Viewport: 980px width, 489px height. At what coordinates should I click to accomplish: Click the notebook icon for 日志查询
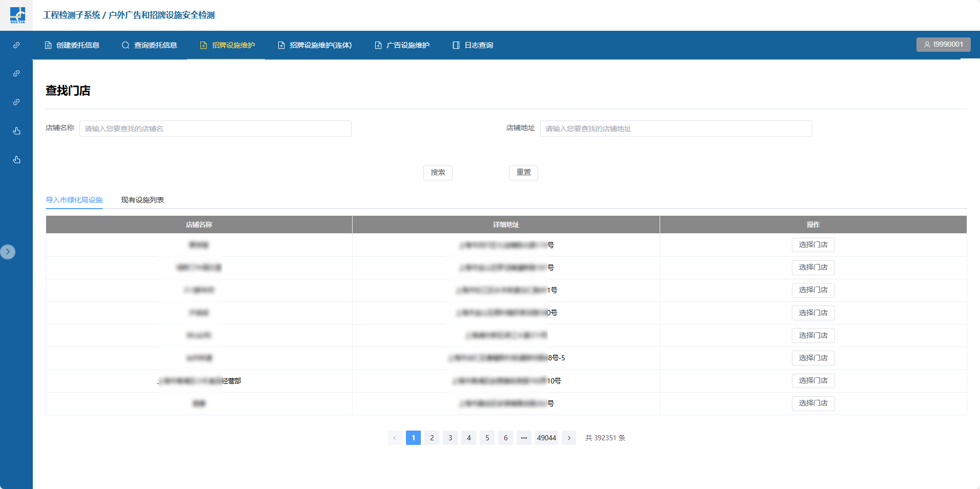pos(456,45)
